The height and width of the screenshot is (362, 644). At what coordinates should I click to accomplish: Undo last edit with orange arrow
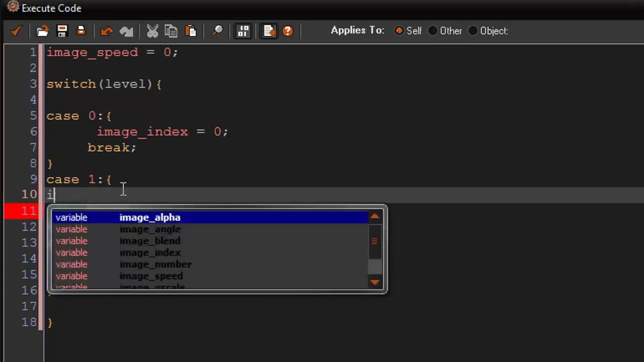tap(106, 31)
